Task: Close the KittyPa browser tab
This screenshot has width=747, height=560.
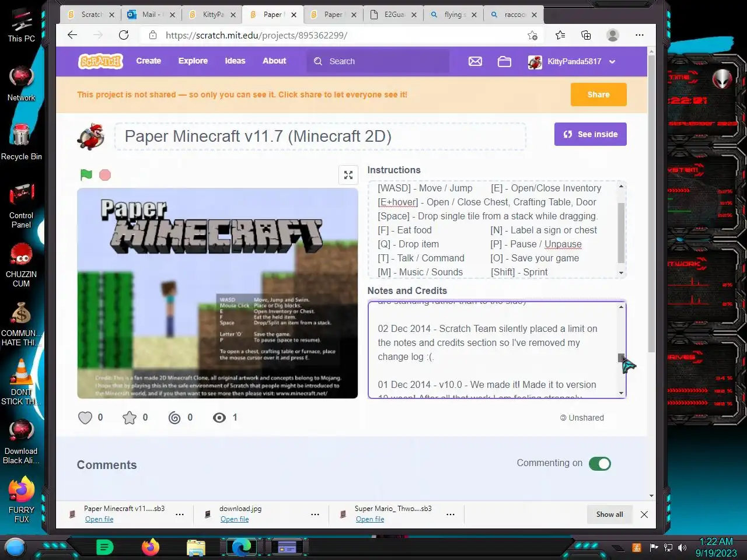Action: coord(233,15)
